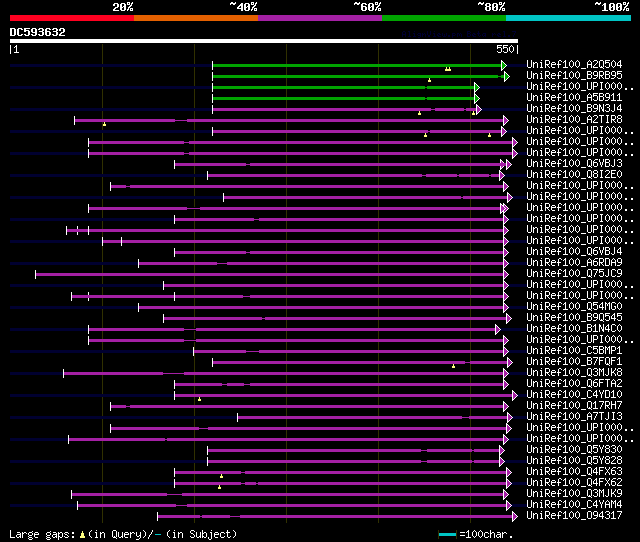Click the green arrowhead on the B9RB95 alignment
640x542 pixels.
pos(507,76)
